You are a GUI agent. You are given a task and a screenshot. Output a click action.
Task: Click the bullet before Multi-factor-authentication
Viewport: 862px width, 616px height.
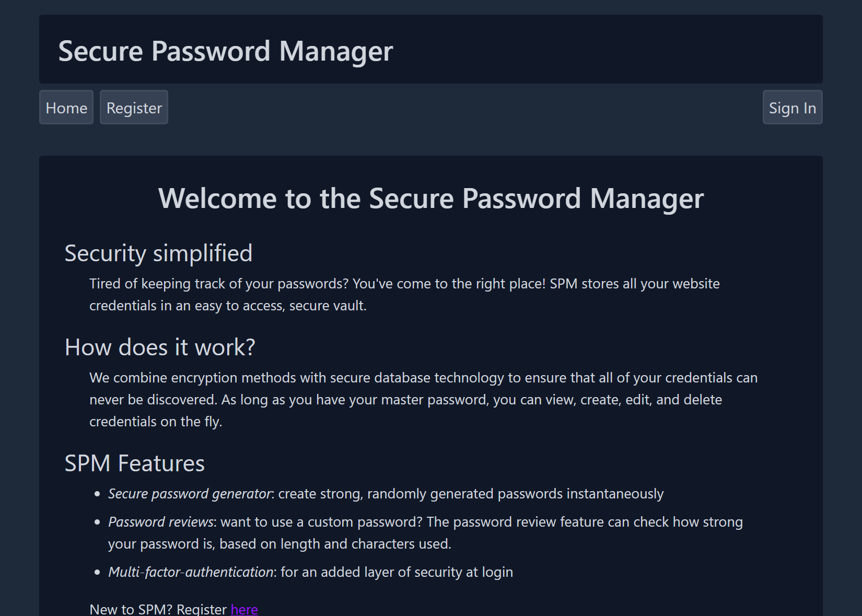point(97,572)
